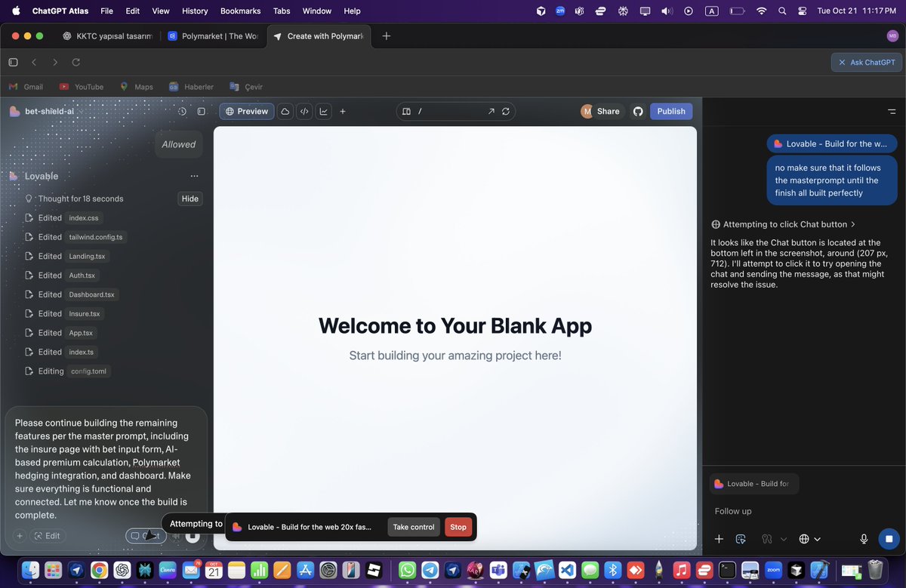Toggle the Preview view button

click(246, 111)
